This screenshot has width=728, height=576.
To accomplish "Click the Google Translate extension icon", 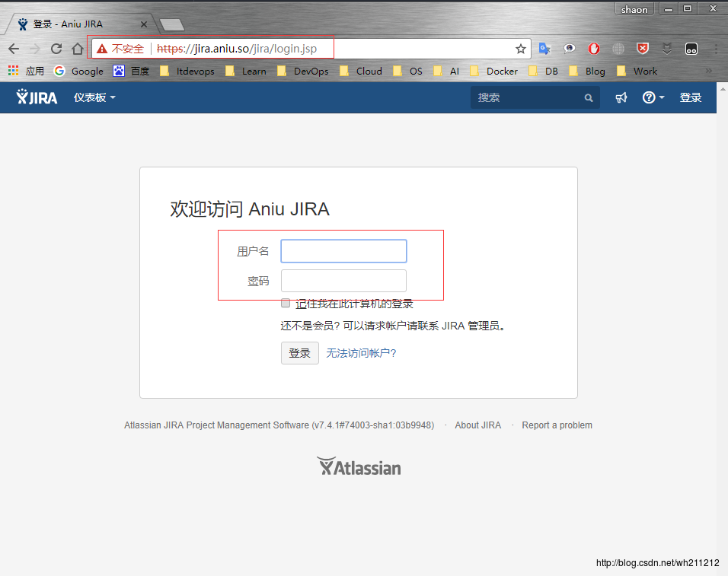I will [544, 49].
